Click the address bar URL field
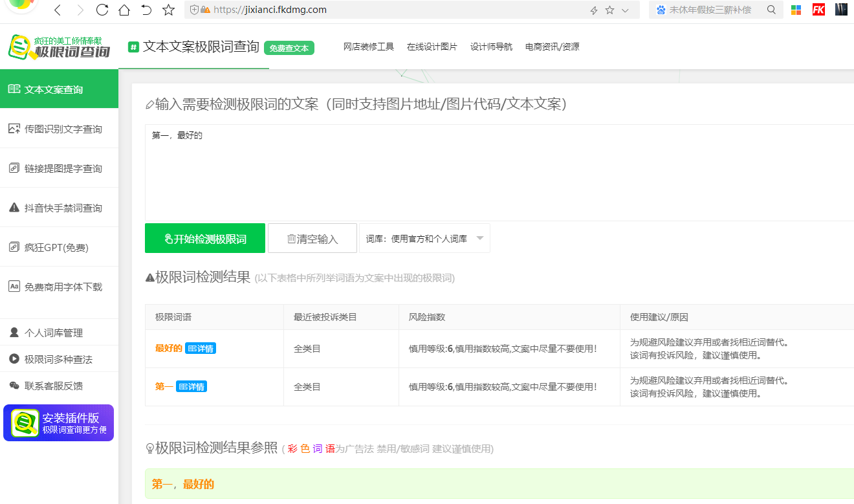 pyautogui.click(x=388, y=10)
